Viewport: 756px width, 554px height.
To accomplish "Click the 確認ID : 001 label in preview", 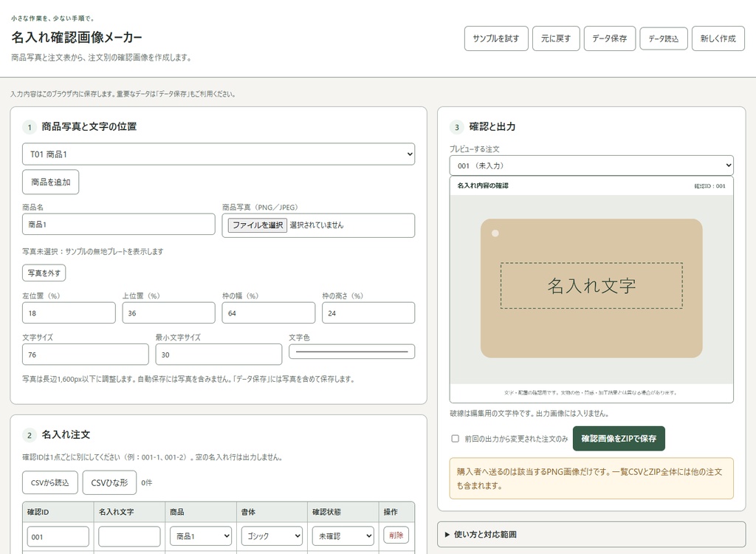I will [x=709, y=186].
